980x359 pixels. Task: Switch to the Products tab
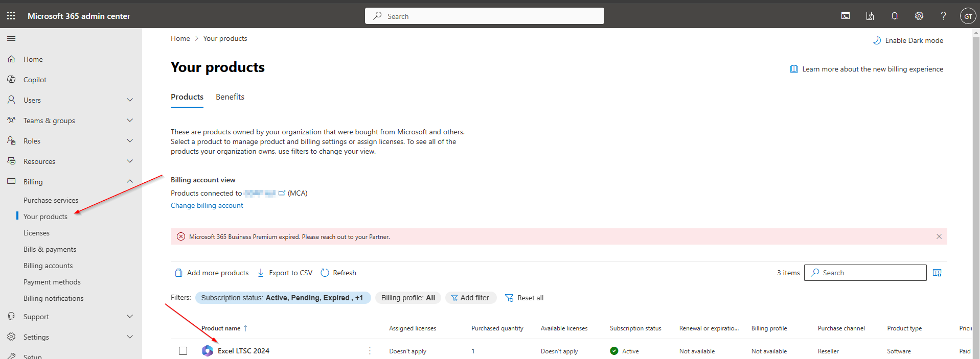(x=187, y=97)
